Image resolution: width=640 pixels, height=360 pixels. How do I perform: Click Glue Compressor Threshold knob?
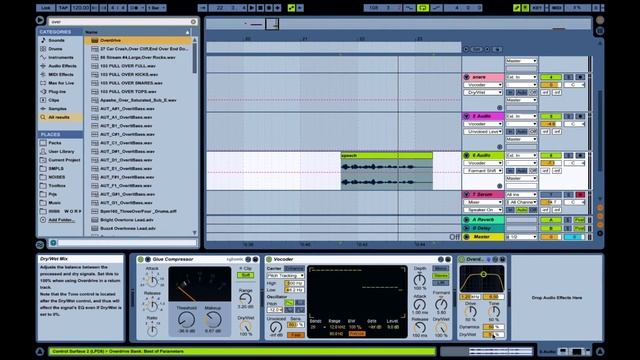pos(187,319)
